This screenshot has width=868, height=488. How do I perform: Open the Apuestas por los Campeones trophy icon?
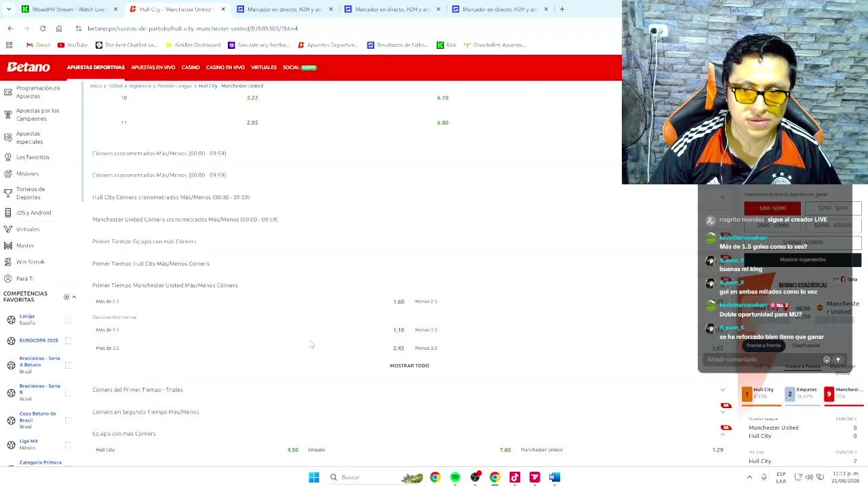pos(8,115)
